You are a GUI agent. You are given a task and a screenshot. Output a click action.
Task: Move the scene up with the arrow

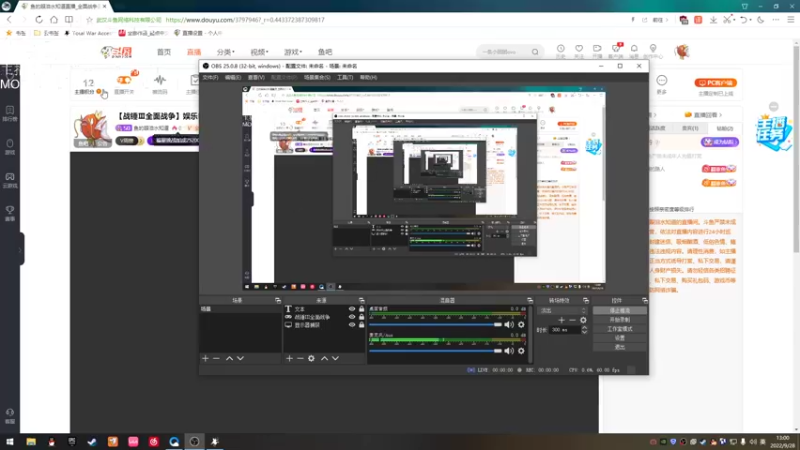point(229,358)
